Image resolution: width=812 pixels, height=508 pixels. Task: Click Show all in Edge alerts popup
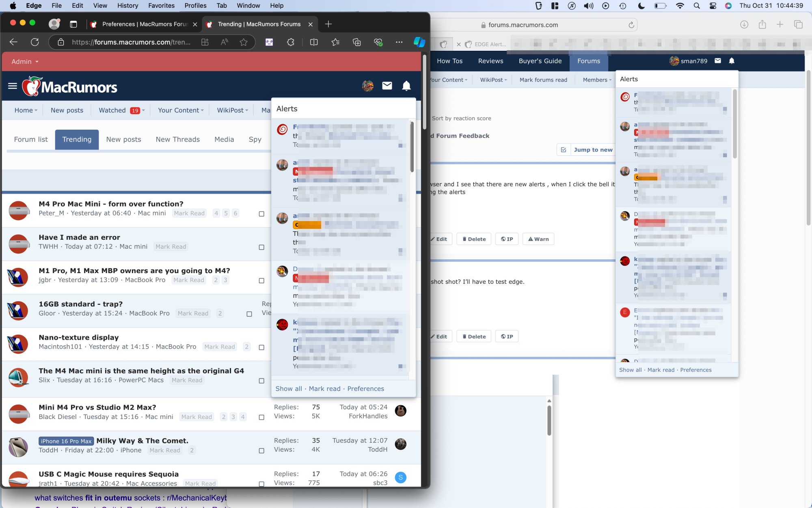[289, 389]
